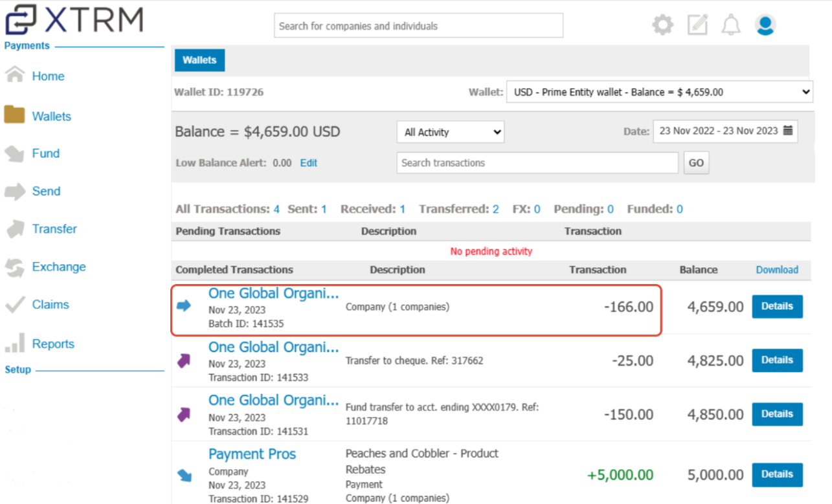The image size is (832, 504).
Task: Click blue arrow icon for Batch 141535
Action: (x=184, y=305)
